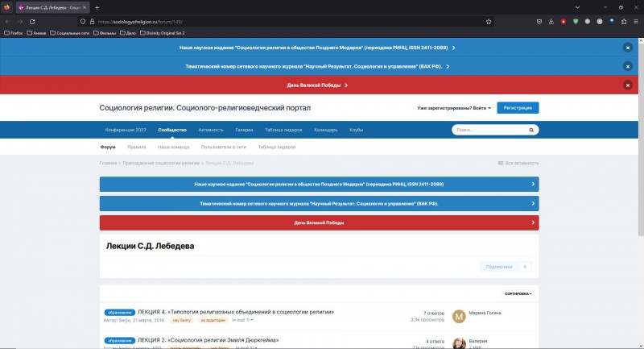Click the vertical page scrollbar
The width and height of the screenshot is (644, 349).
(641, 138)
